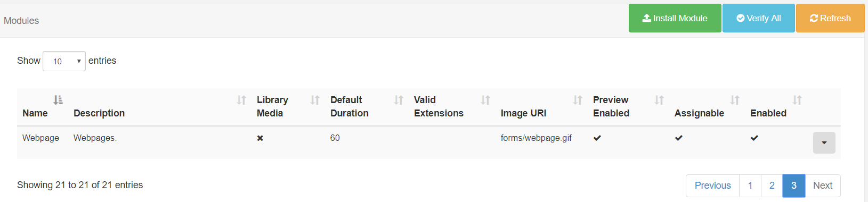Go to Previous page link
The width and height of the screenshot is (868, 202).
pos(713,186)
